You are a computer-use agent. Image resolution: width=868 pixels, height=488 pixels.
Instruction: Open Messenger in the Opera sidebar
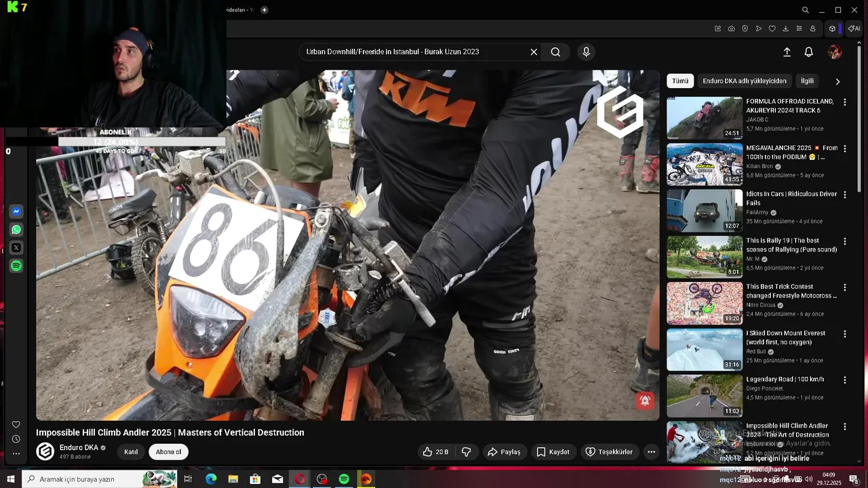(x=16, y=211)
